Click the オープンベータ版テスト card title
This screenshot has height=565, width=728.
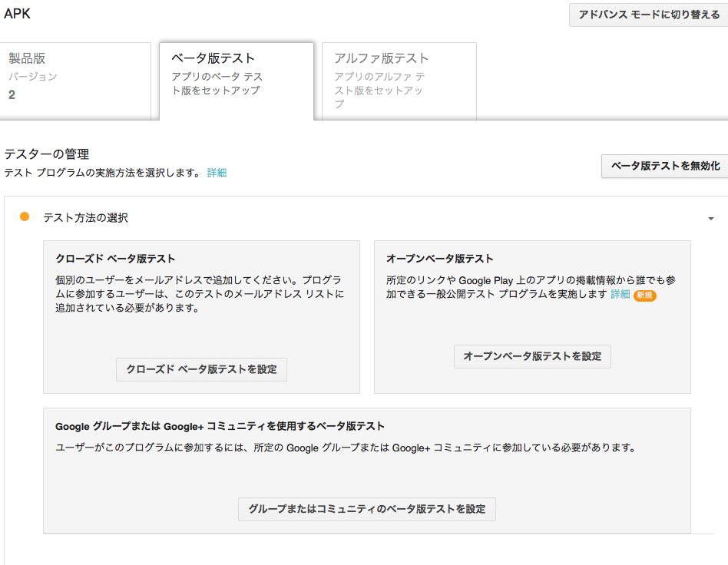coord(439,259)
